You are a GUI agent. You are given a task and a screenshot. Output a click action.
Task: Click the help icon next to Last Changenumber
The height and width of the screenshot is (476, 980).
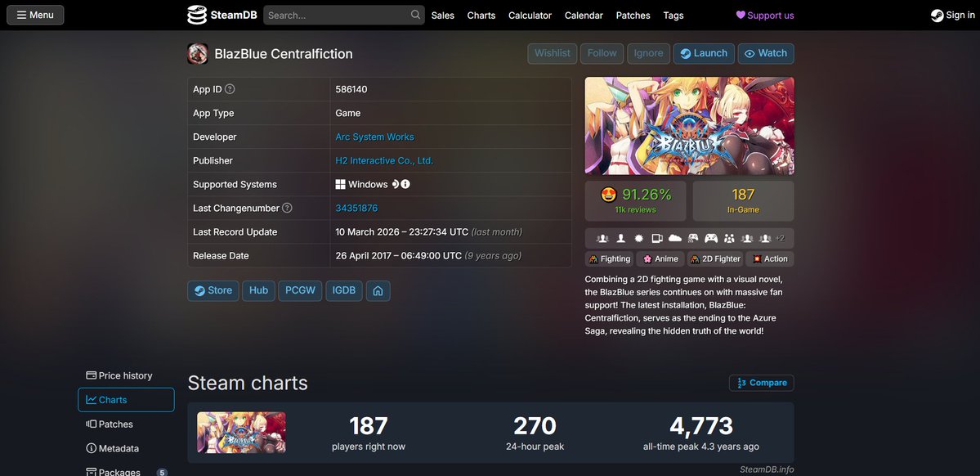click(x=287, y=208)
